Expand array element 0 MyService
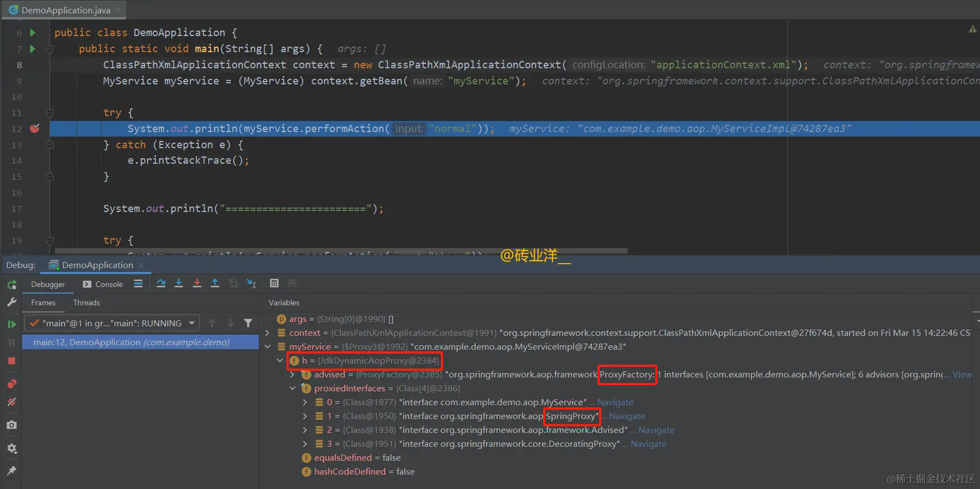Image resolution: width=980 pixels, height=489 pixels. point(305,402)
